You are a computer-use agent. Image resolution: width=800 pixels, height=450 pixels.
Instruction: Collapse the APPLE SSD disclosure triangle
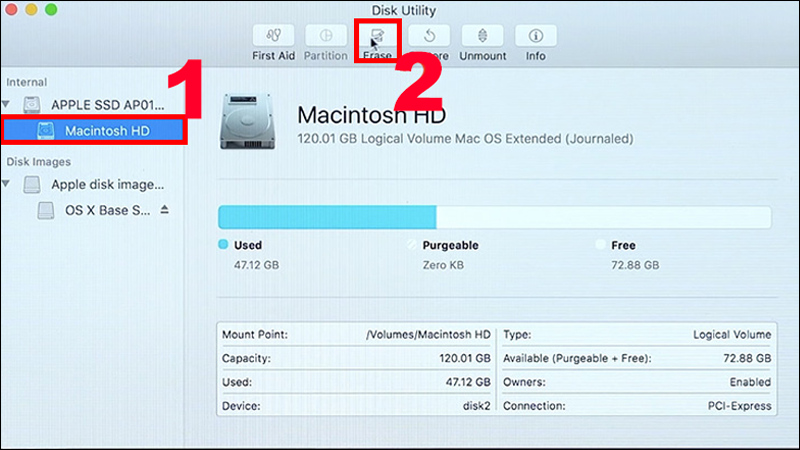coord(6,105)
